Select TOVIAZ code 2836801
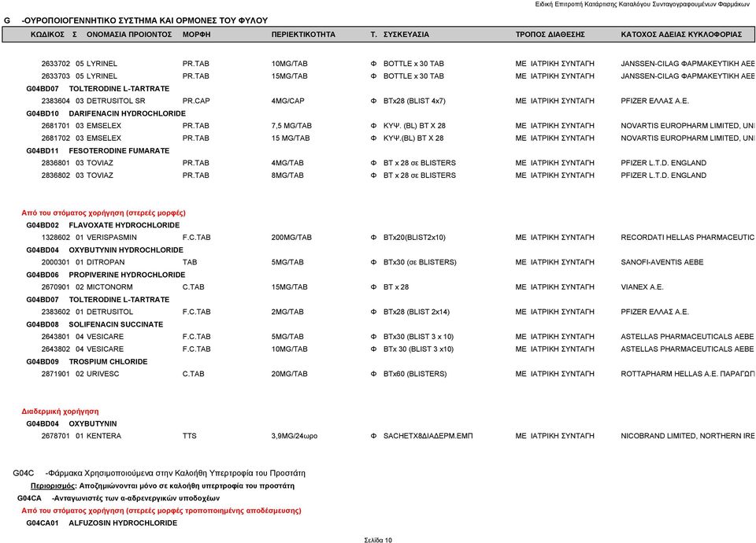Viewport: 756px width, 543px height. (x=55, y=163)
